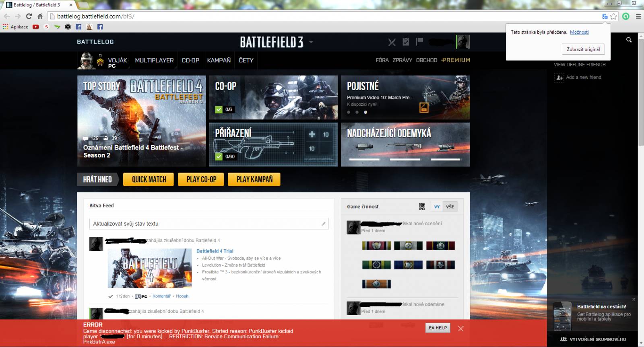
Task: Click the BATTLELOG logo
Action: pos(95,42)
